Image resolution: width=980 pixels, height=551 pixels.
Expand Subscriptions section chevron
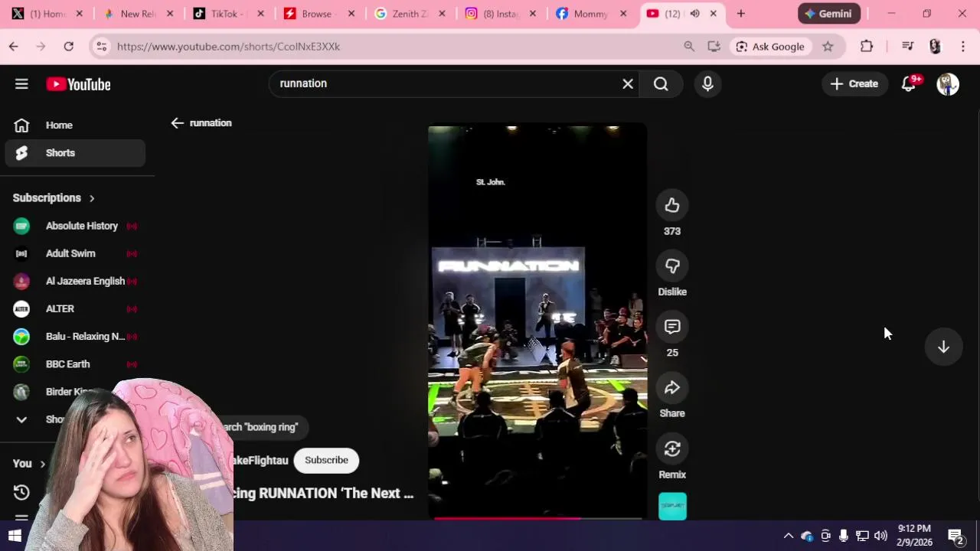coord(92,198)
